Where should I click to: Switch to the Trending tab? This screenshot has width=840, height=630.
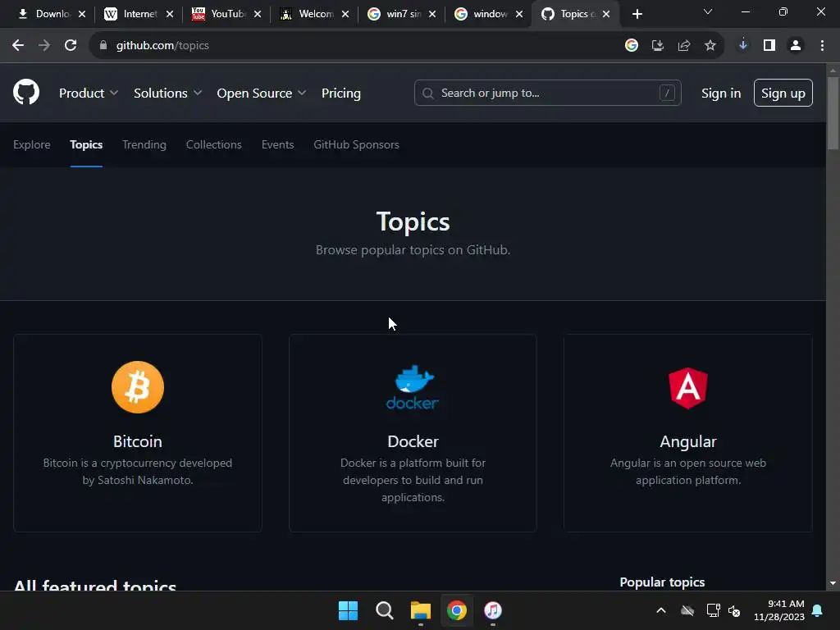point(144,144)
